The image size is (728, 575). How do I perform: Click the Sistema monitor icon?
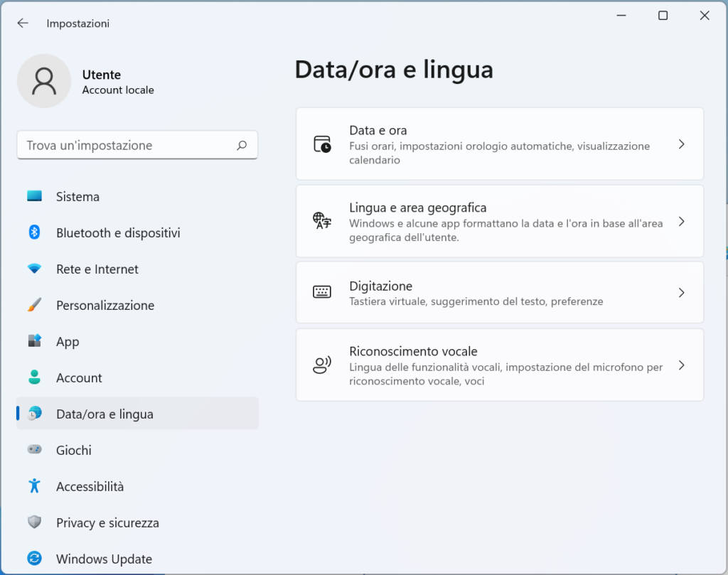(x=34, y=196)
